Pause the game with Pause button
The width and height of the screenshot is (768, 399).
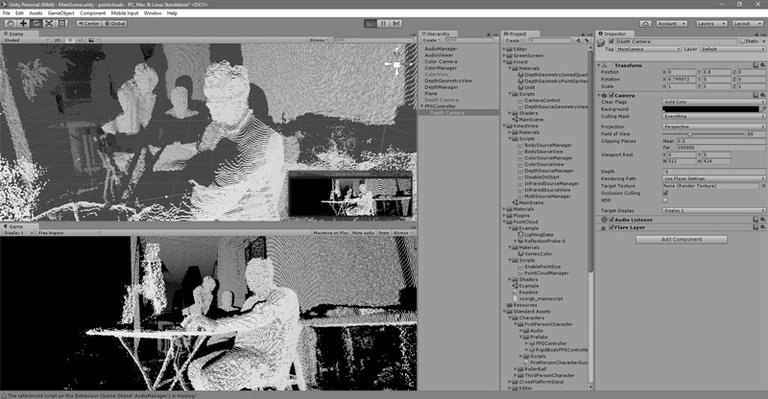(383, 23)
